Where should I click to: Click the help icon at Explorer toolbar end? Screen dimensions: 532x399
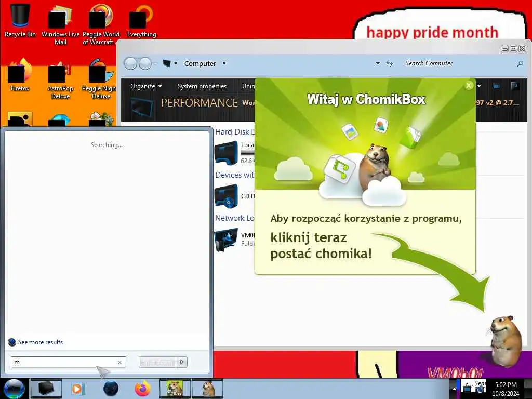515,86
